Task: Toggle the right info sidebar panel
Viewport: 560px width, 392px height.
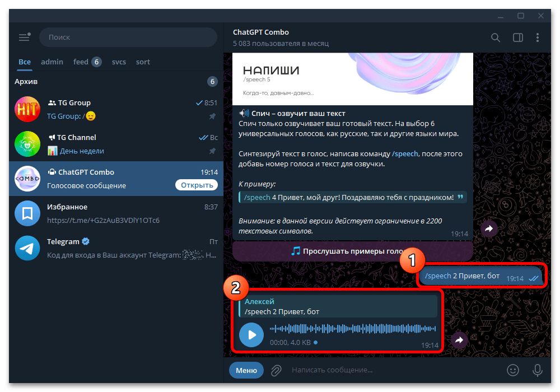Action: tap(518, 38)
